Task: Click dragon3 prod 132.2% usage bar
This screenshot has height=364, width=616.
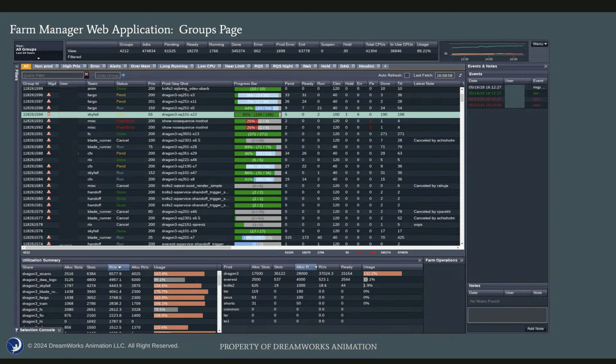Action: click(382, 274)
